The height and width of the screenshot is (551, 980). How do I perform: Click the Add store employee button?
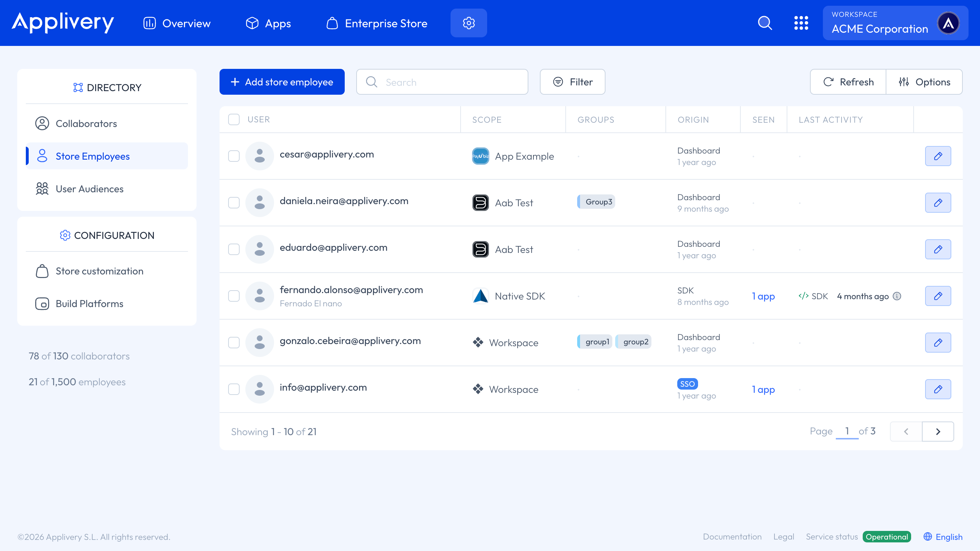pyautogui.click(x=282, y=81)
